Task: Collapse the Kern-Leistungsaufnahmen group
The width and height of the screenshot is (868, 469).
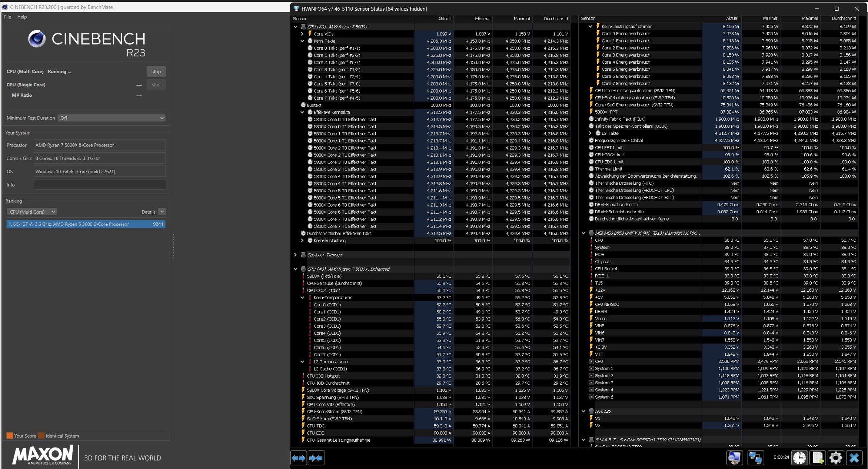Action: (590, 26)
